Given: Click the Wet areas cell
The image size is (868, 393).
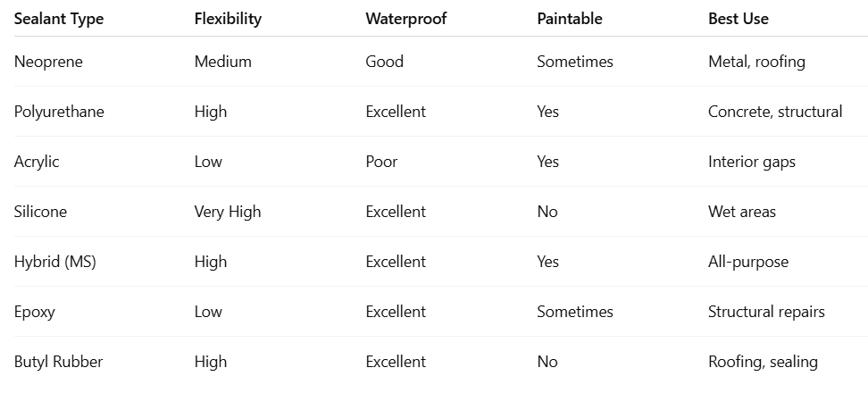Looking at the screenshot, I should pyautogui.click(x=742, y=212).
